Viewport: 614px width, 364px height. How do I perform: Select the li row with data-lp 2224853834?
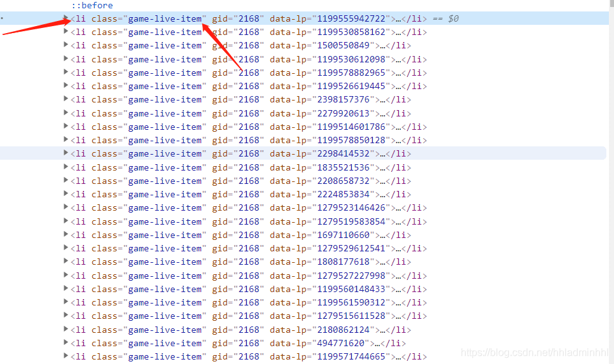[x=241, y=194]
